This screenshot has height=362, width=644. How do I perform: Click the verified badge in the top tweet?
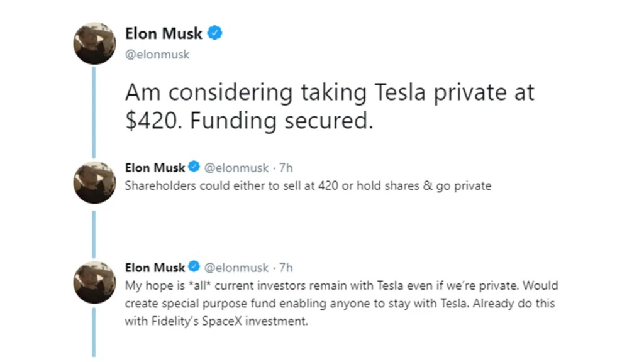pyautogui.click(x=215, y=33)
